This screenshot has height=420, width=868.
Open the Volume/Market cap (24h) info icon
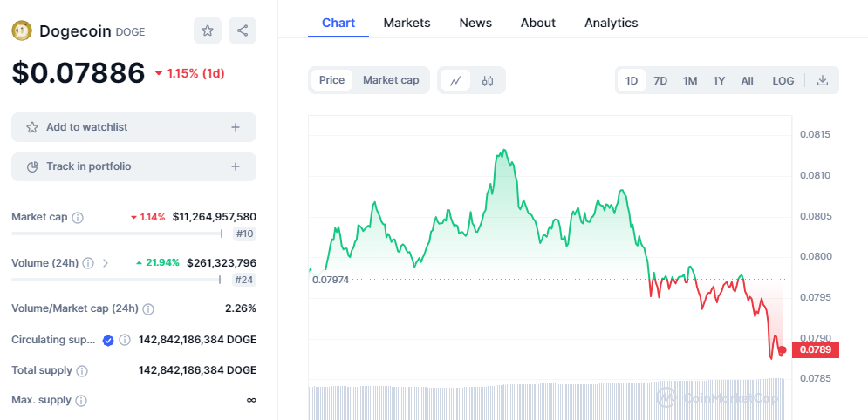click(147, 309)
